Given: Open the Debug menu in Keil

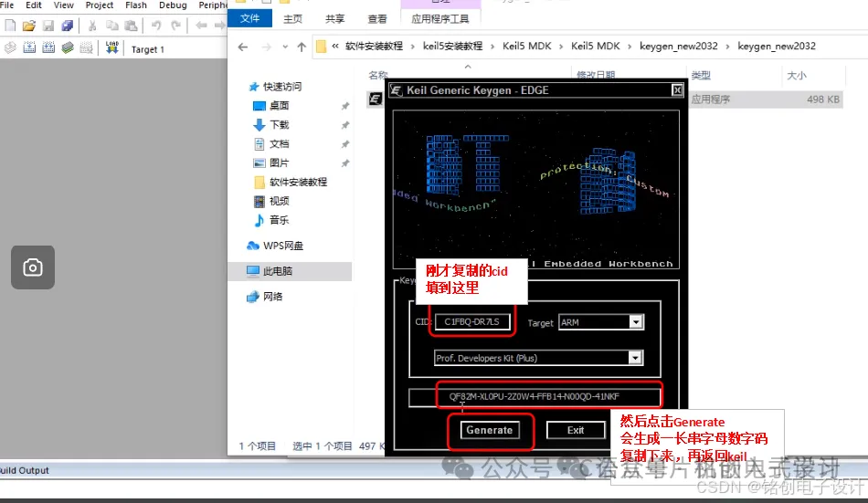Looking at the screenshot, I should (173, 5).
